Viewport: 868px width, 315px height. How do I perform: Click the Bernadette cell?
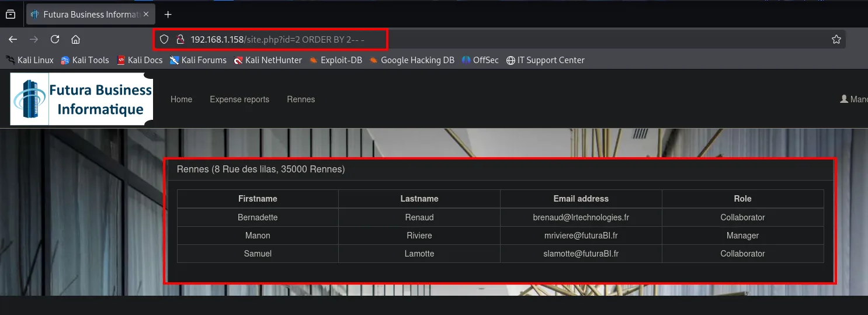tap(258, 217)
